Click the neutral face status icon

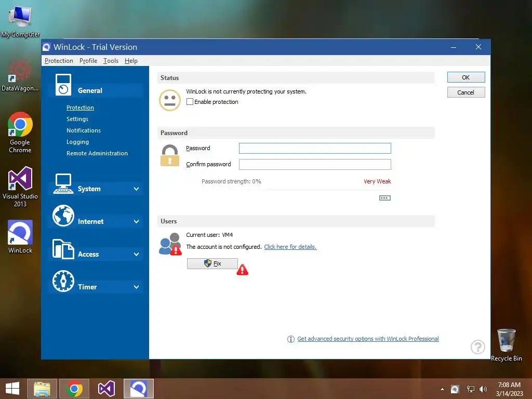(x=170, y=100)
